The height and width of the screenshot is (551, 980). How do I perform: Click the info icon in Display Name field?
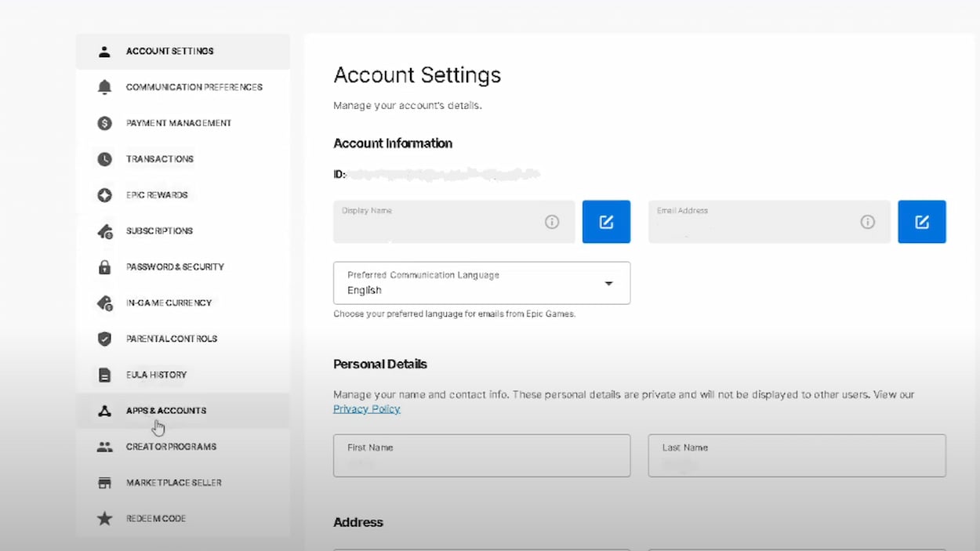[x=552, y=222]
